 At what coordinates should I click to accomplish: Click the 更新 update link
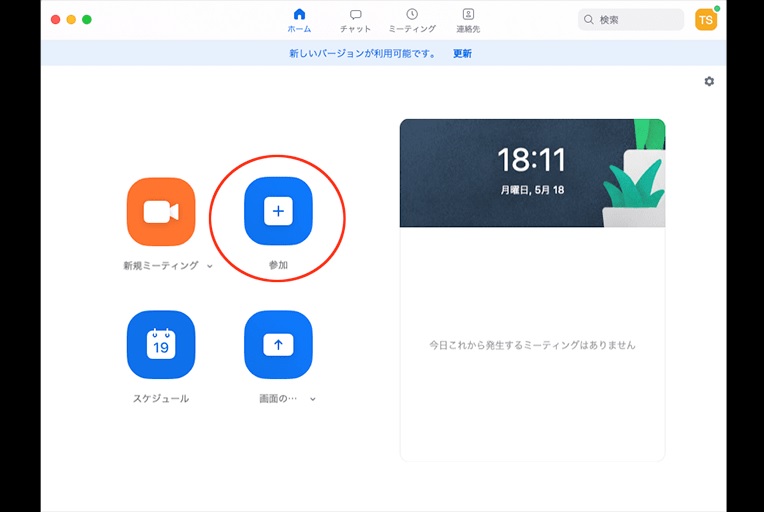pyautogui.click(x=462, y=54)
